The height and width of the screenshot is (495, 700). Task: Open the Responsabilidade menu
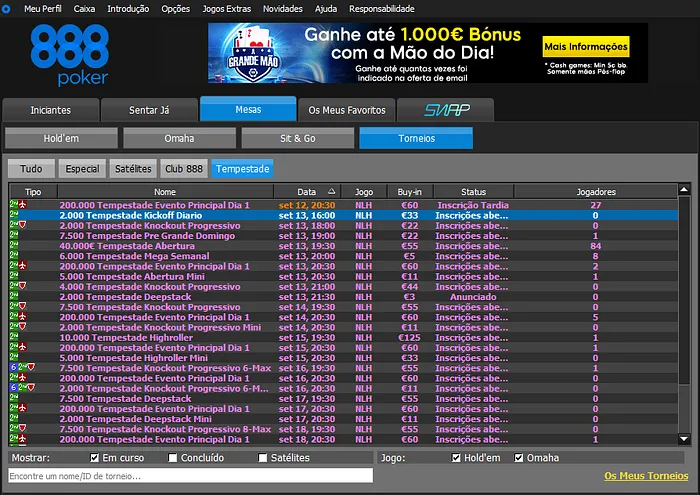click(x=382, y=8)
